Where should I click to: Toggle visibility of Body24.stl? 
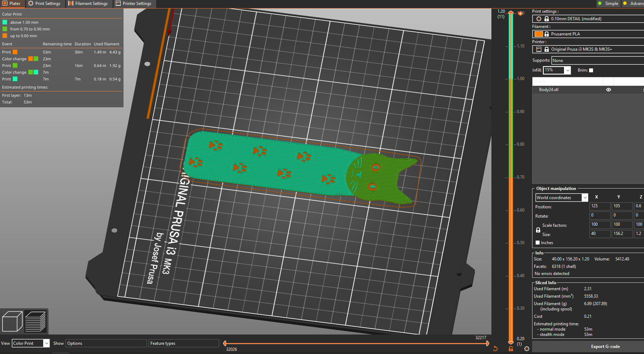click(x=609, y=90)
